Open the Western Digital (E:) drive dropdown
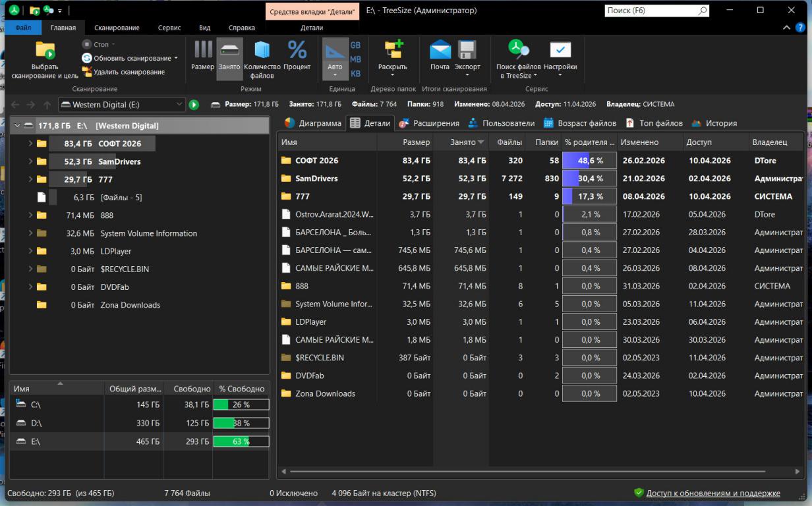 click(180, 105)
